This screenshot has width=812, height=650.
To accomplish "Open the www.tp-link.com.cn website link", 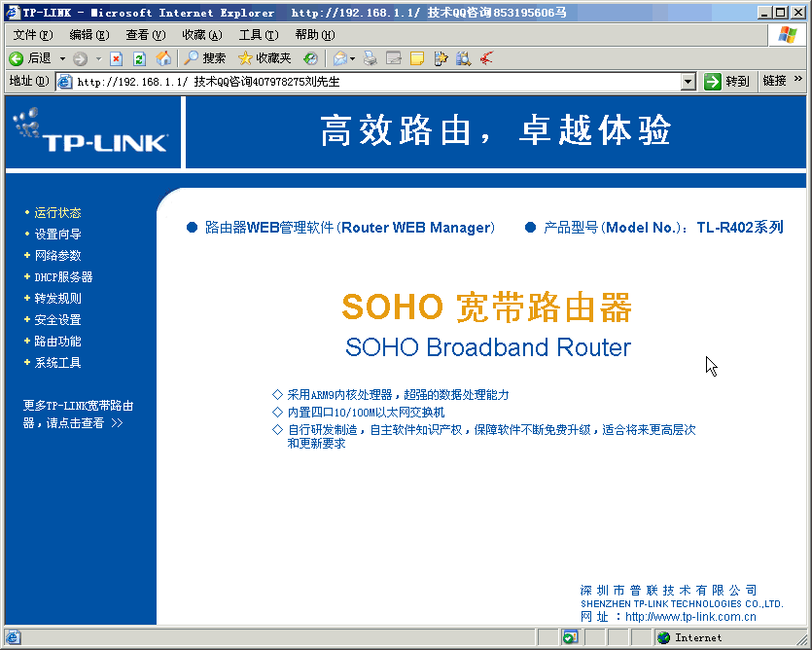I will [690, 617].
